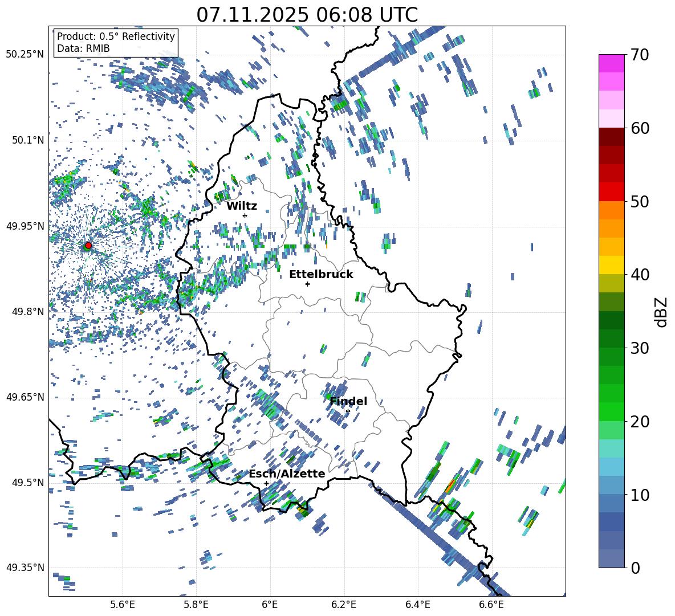
Task: Click the red radar site marker
Action: tap(88, 246)
